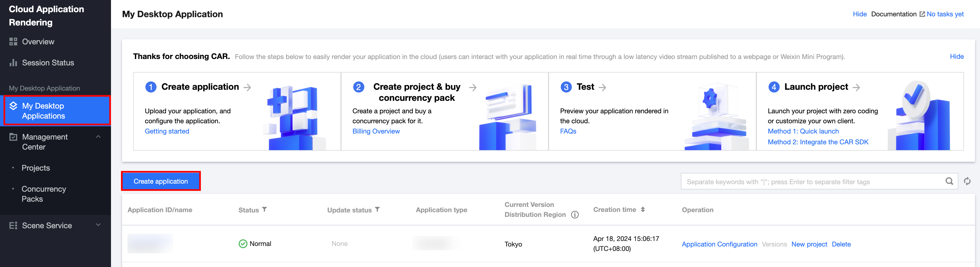Open the Getting started link
This screenshot has width=980, height=267.
[167, 131]
